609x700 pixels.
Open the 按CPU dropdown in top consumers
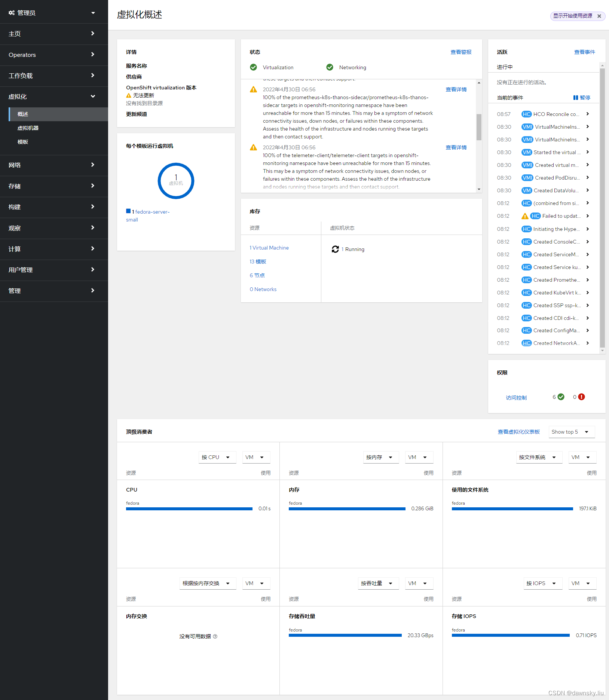[x=217, y=457]
